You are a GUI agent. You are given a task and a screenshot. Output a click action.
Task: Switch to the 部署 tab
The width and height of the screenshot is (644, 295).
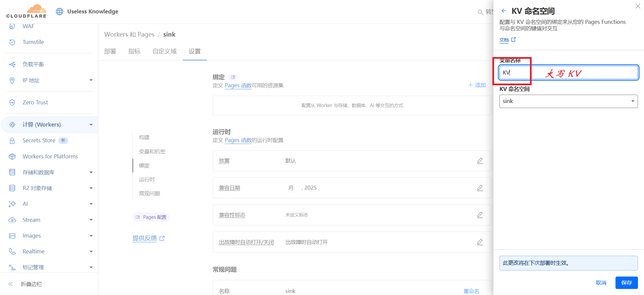click(110, 51)
